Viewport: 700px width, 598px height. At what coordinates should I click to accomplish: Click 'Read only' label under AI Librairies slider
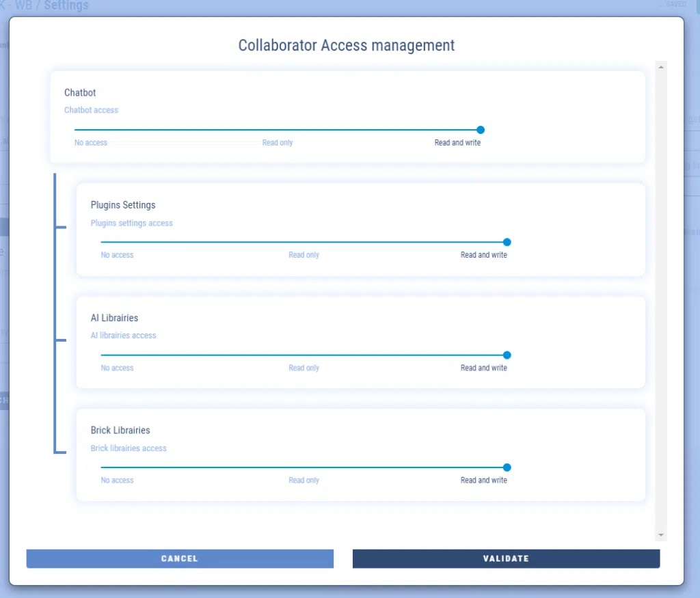[304, 368]
